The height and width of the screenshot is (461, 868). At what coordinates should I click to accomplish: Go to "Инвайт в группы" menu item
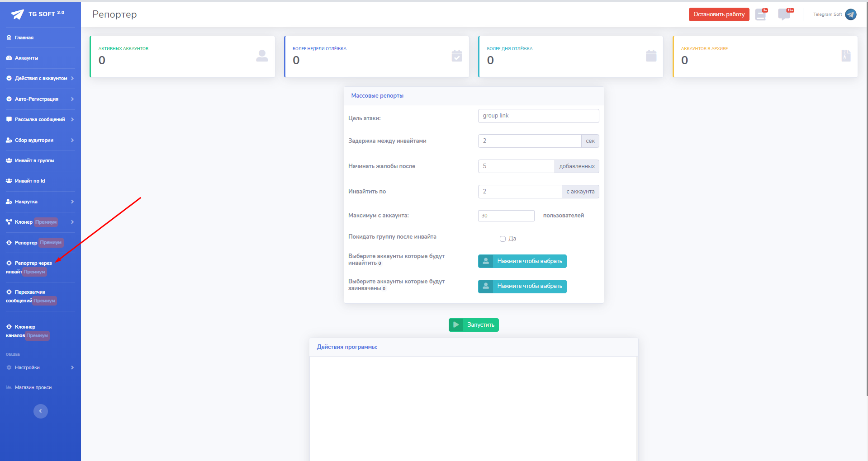point(34,161)
